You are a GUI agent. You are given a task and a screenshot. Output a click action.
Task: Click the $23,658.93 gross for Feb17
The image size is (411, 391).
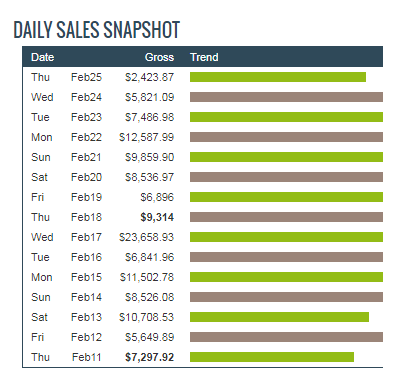tap(146, 237)
